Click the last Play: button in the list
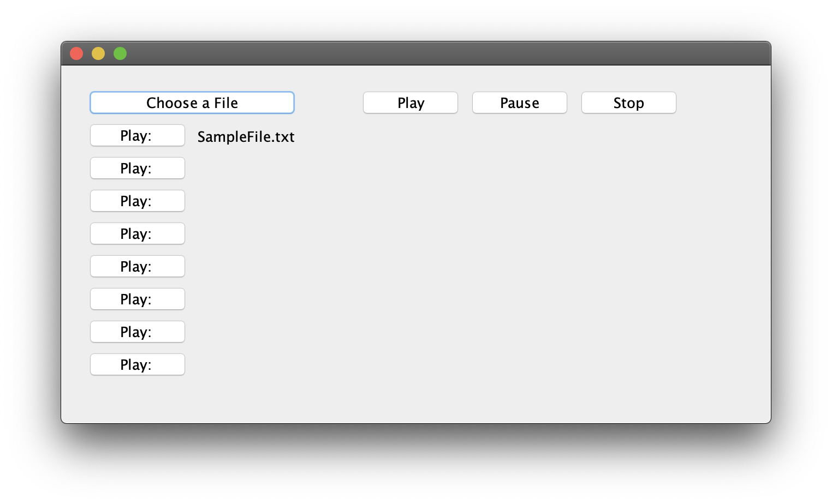 point(137,364)
